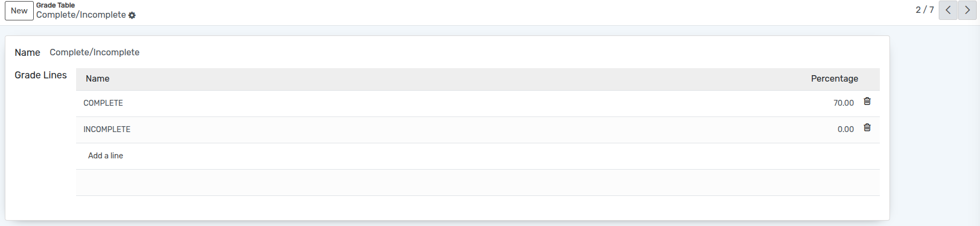Viewport: 980px width, 226px height.
Task: Click the empty row below Add a line
Action: point(477,183)
